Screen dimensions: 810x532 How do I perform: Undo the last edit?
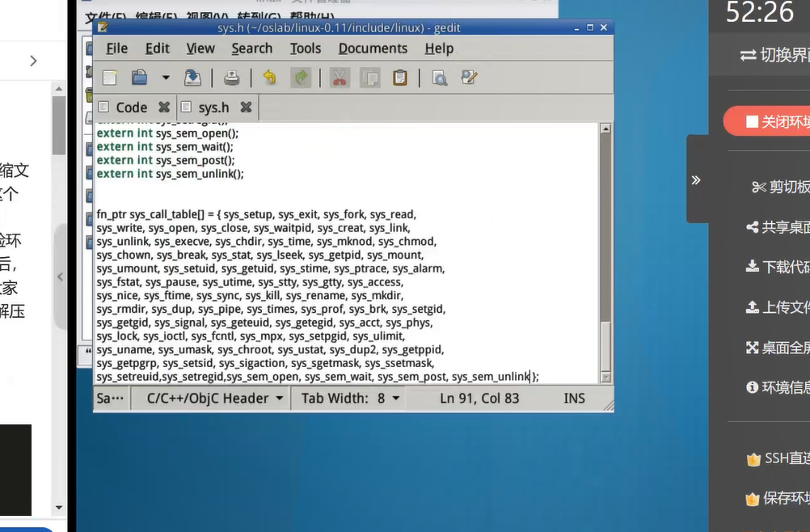269,78
